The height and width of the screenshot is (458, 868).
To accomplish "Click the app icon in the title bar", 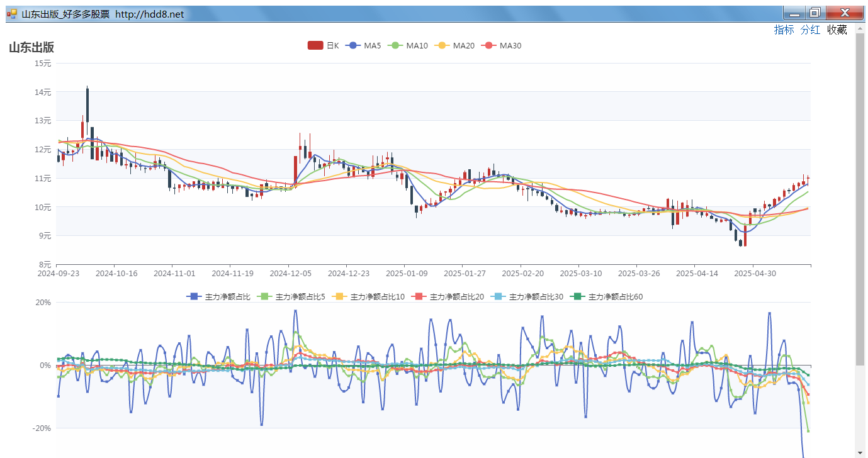I will 12,14.
